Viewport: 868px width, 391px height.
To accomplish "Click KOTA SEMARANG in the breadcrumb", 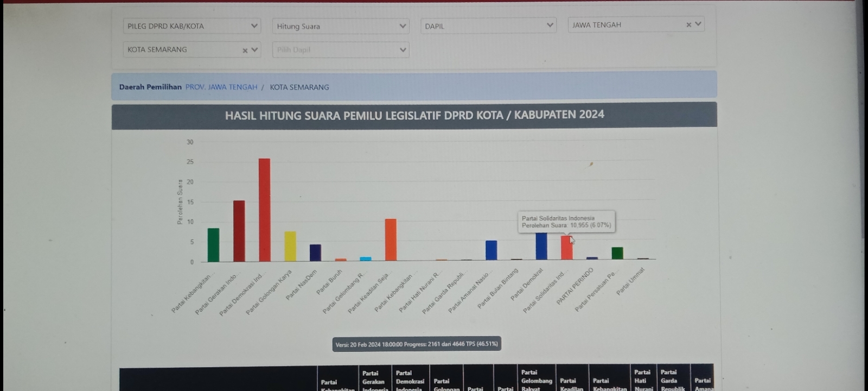I will [299, 87].
